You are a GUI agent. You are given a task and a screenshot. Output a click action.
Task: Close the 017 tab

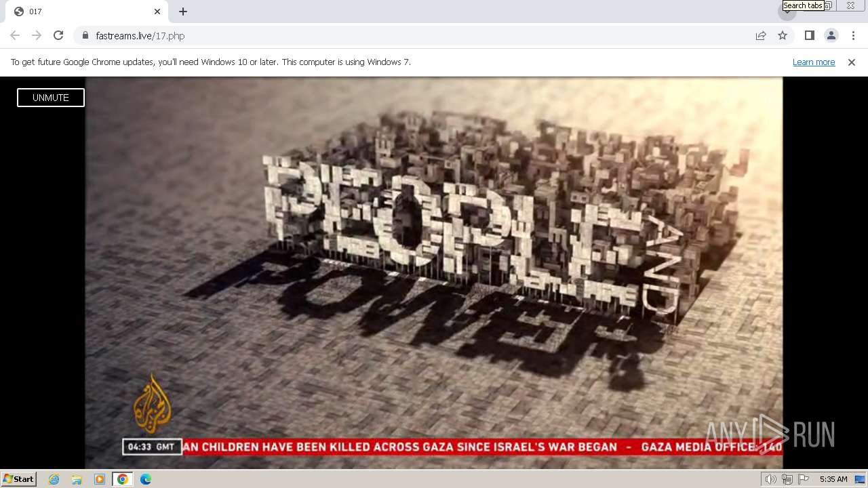157,12
